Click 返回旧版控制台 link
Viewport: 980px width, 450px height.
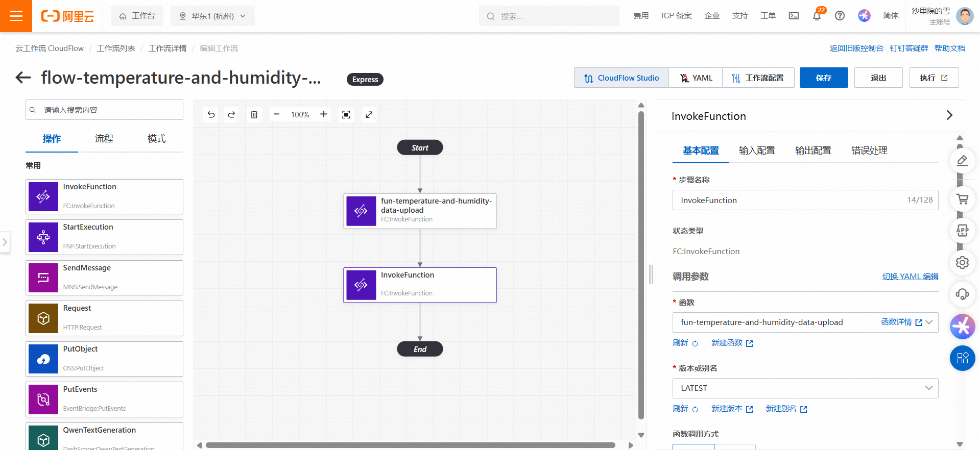coord(856,48)
